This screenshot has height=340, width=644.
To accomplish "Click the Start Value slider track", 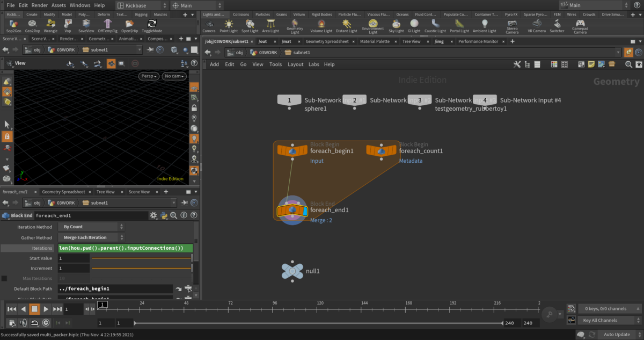I will click(141, 258).
